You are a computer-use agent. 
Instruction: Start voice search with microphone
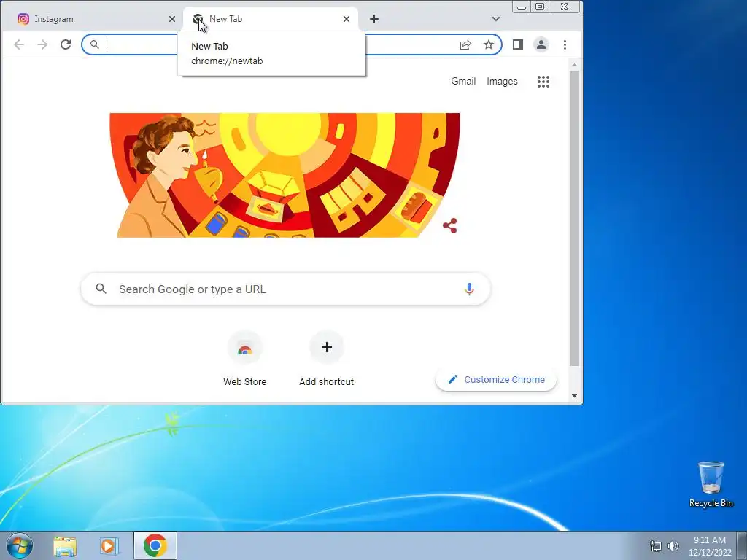tap(469, 289)
